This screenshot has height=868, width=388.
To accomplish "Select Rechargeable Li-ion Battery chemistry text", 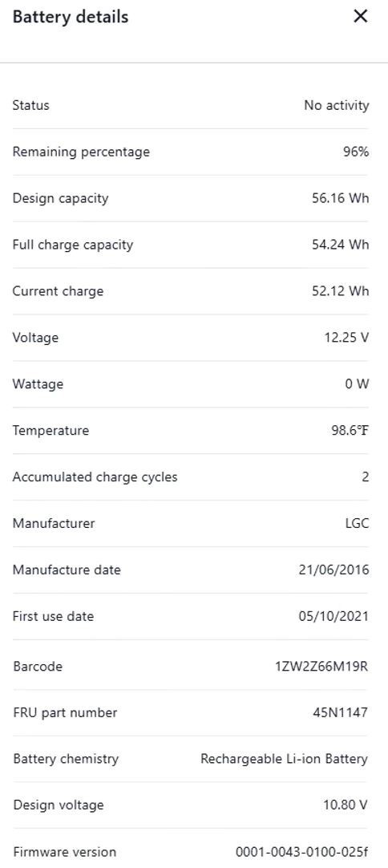I will [x=284, y=759].
